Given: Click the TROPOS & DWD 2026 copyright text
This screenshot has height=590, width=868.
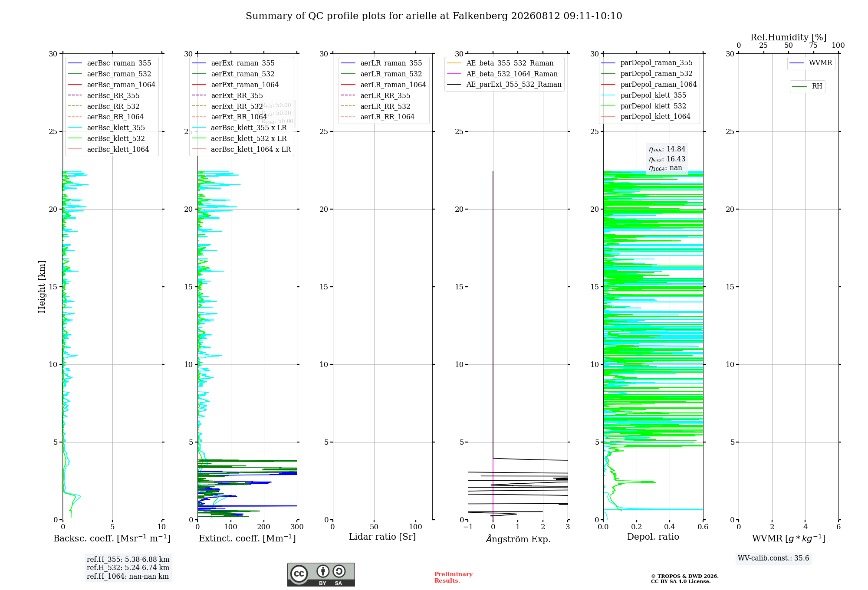Looking at the screenshot, I should [x=685, y=577].
